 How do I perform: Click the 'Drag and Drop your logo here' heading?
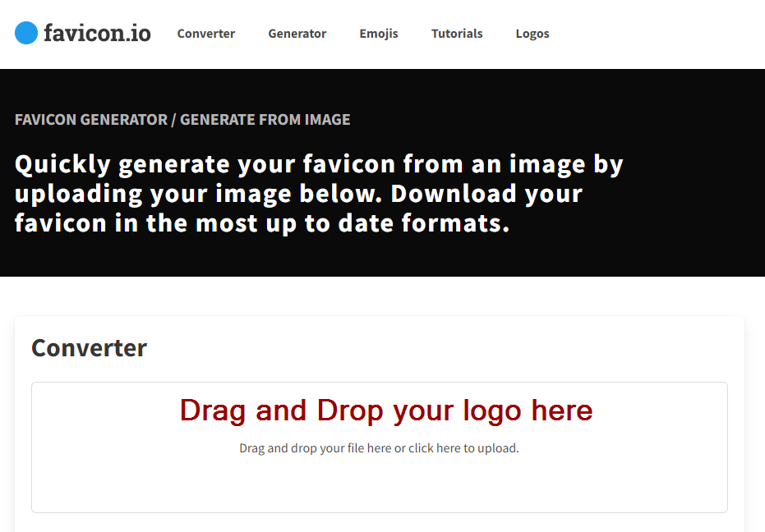point(386,410)
